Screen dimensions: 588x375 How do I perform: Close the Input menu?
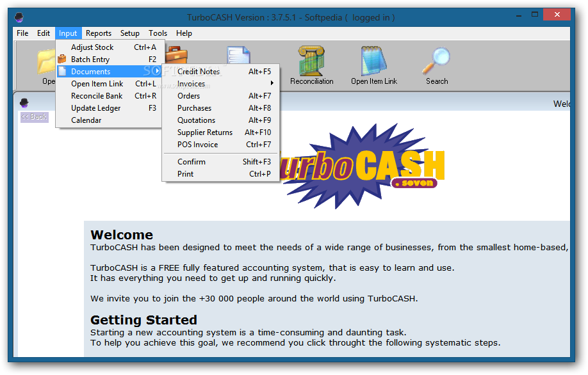click(68, 33)
